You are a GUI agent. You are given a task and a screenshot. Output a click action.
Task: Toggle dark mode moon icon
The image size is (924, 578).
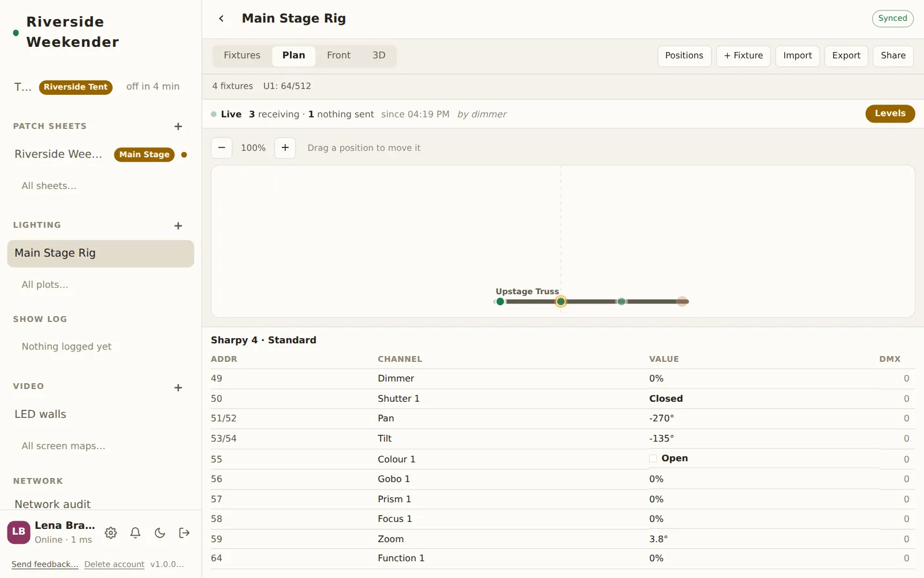pos(160,533)
